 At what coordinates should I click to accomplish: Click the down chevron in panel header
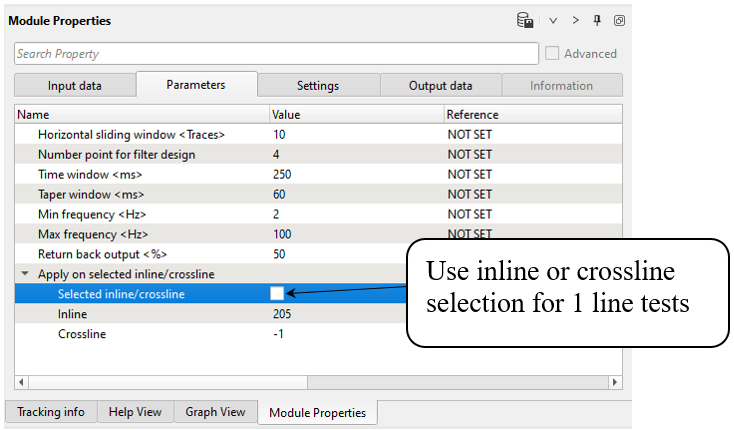pyautogui.click(x=553, y=20)
